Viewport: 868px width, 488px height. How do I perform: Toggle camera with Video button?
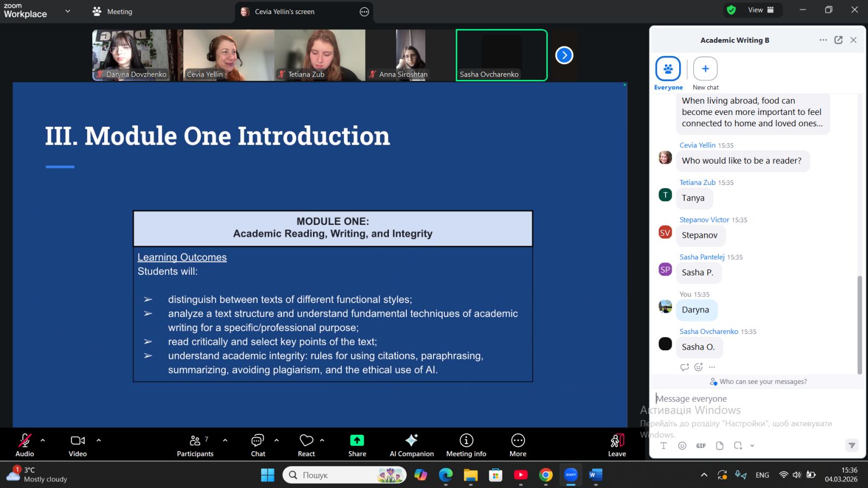coord(78,445)
